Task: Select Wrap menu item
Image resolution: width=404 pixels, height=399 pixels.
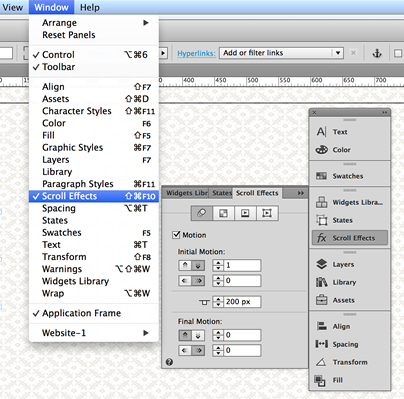Action: click(95, 293)
